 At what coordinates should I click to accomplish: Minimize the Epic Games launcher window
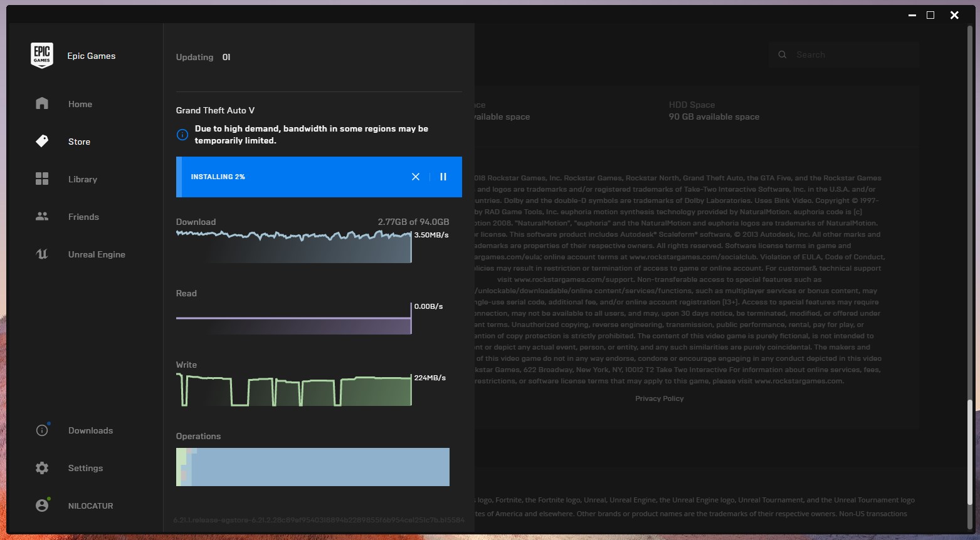coord(912,15)
